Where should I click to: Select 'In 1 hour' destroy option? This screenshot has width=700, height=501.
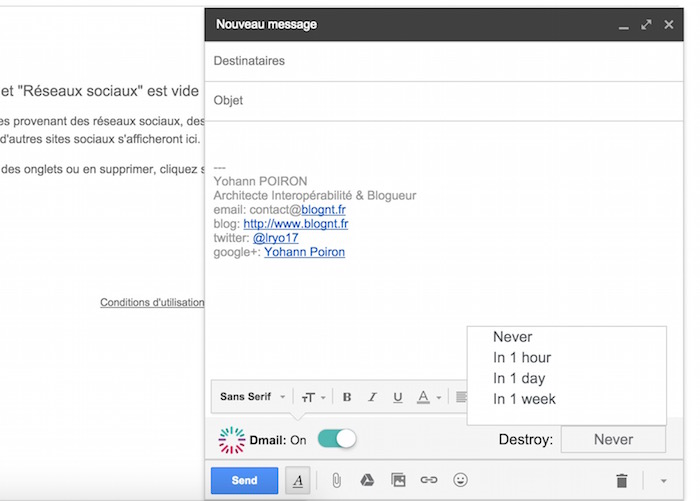(522, 358)
